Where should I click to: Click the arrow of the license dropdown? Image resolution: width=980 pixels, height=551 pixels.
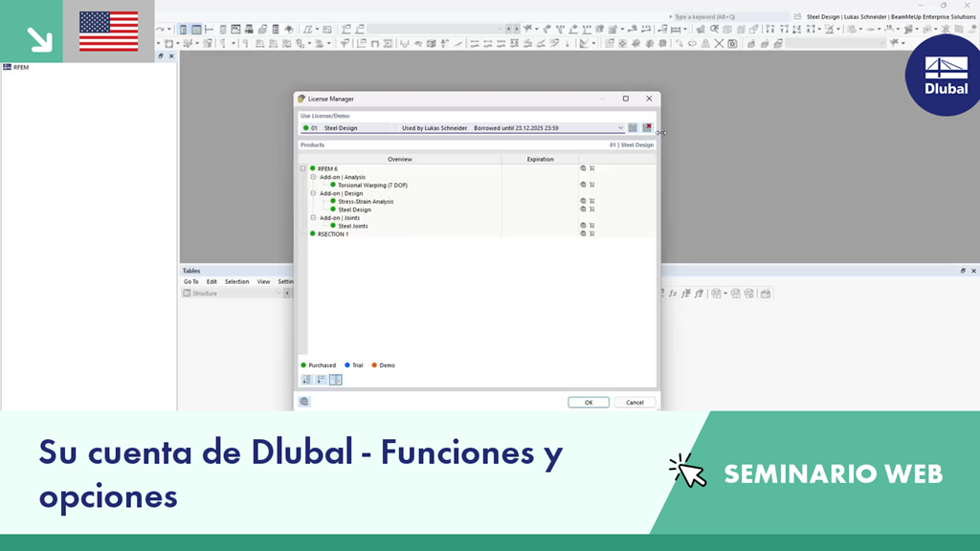click(x=620, y=127)
